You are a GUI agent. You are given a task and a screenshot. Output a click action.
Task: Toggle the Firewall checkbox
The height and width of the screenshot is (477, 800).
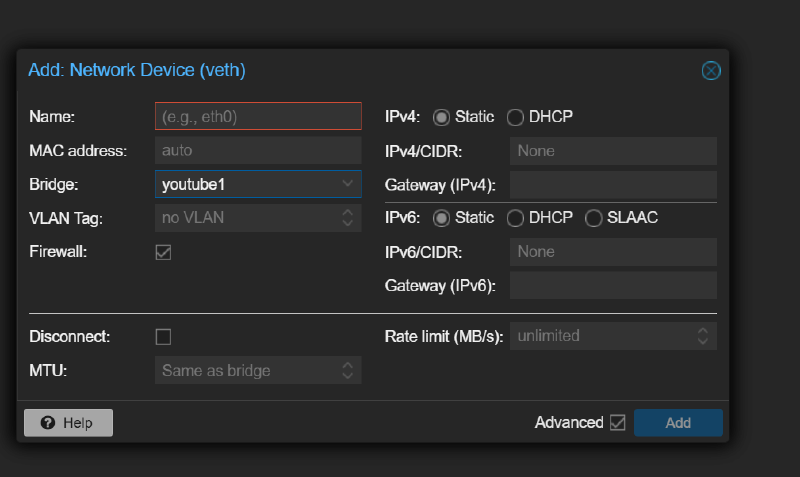tap(163, 252)
